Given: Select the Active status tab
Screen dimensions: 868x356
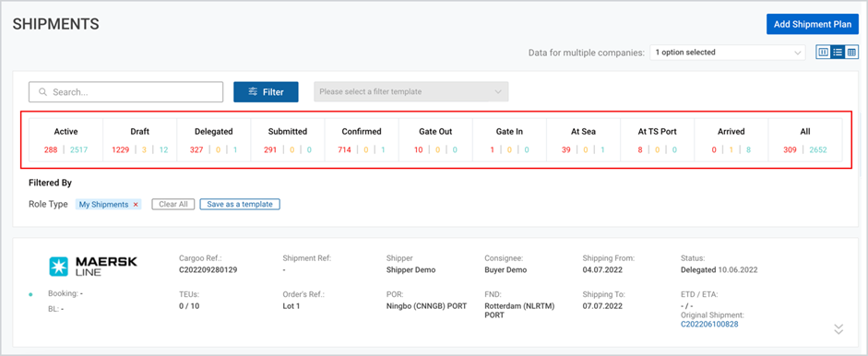Looking at the screenshot, I should click(x=65, y=140).
